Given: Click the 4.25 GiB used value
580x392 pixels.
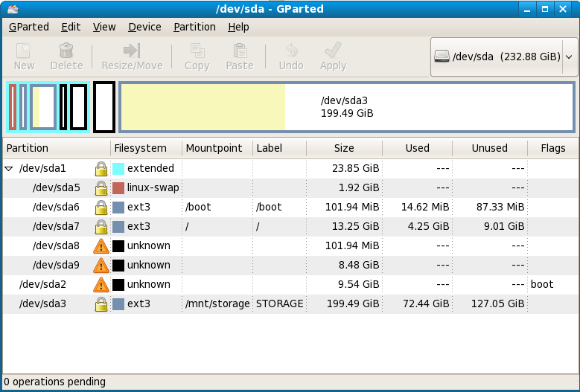Looking at the screenshot, I should coord(428,226).
